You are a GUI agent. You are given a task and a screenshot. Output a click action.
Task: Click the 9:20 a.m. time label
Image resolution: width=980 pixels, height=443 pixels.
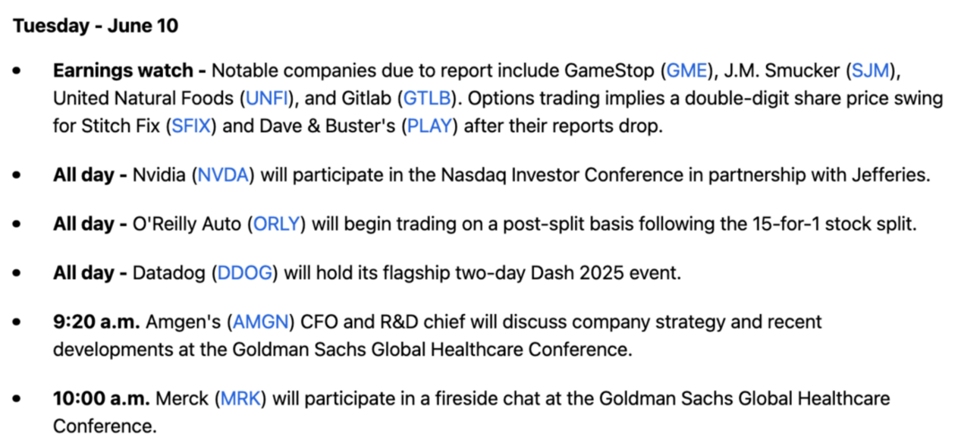point(96,322)
